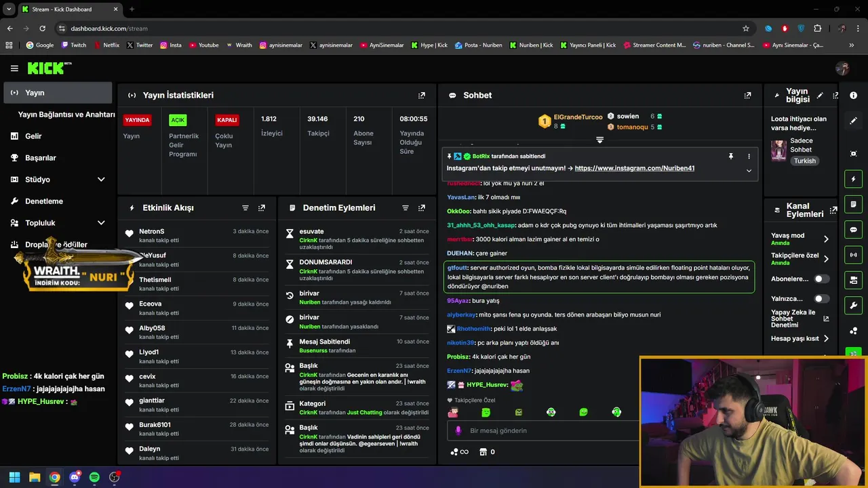Toggle the Yalnızca switch
This screenshot has width=868, height=488.
coord(821,298)
